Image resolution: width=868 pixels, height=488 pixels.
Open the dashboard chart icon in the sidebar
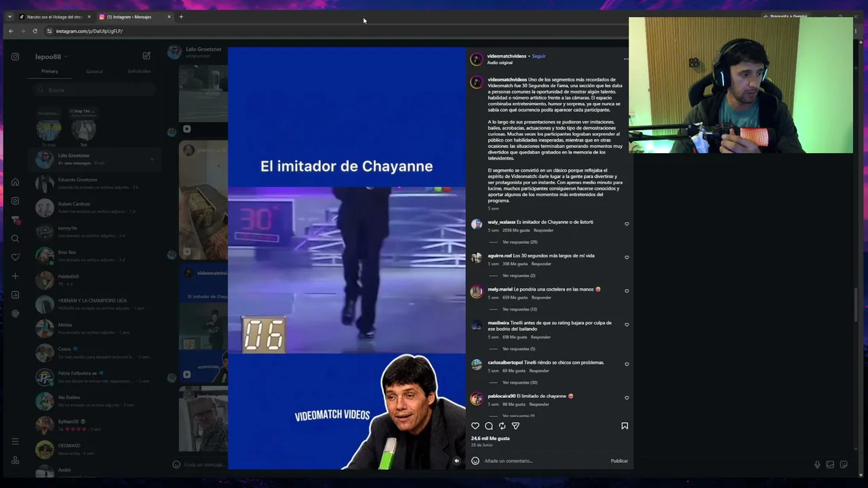(x=15, y=295)
